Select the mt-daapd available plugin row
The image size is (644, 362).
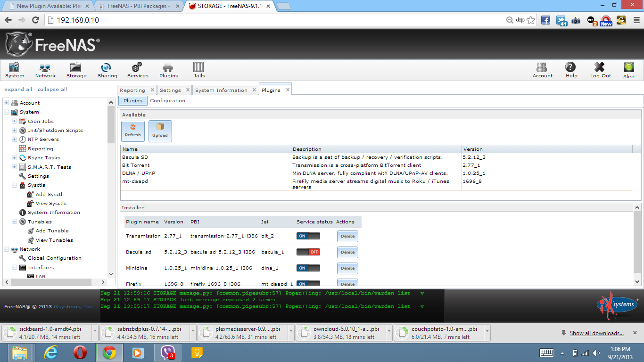(376, 184)
